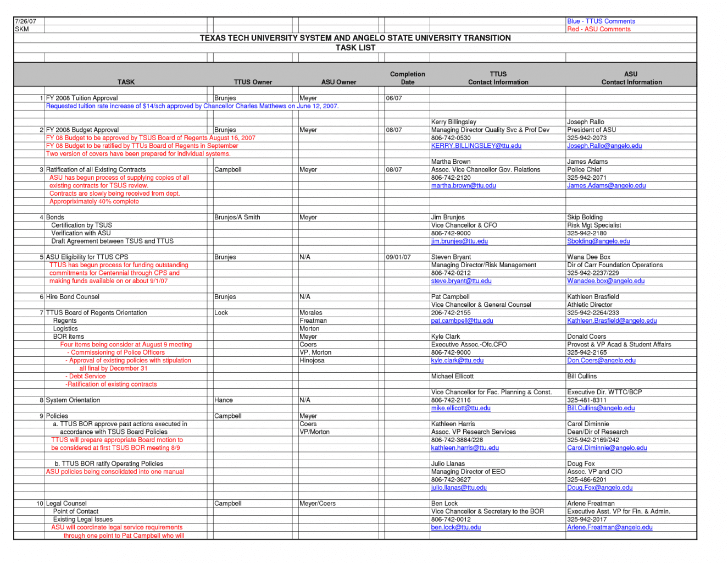
Task: Select the tuition rate increase blue comment
Action: pyautogui.click(x=192, y=106)
